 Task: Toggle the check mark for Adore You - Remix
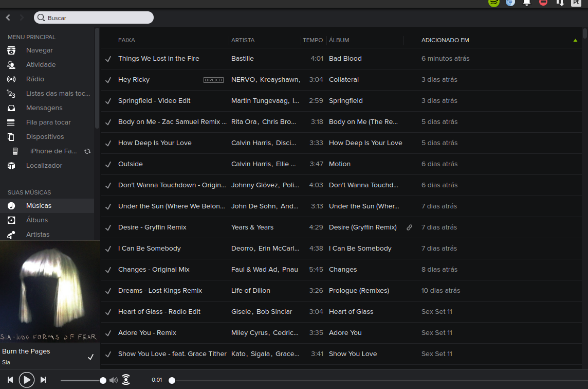(x=108, y=333)
